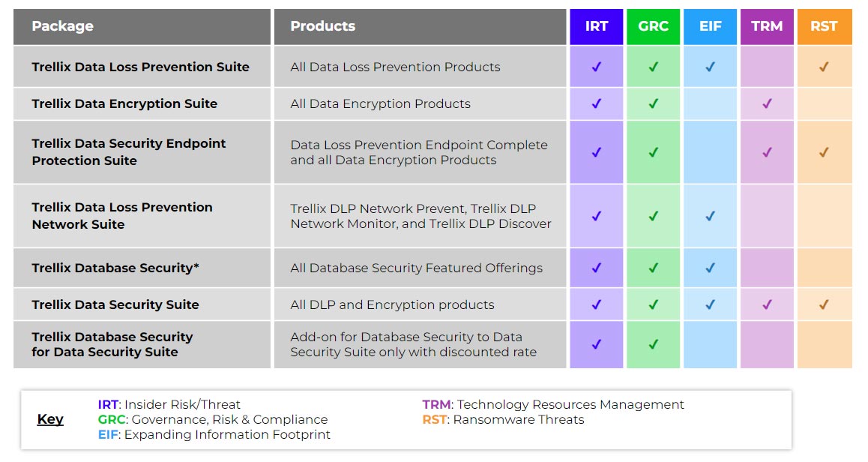Screen dimensions: 868x462
Task: Select the IRT column header
Action: click(x=597, y=26)
